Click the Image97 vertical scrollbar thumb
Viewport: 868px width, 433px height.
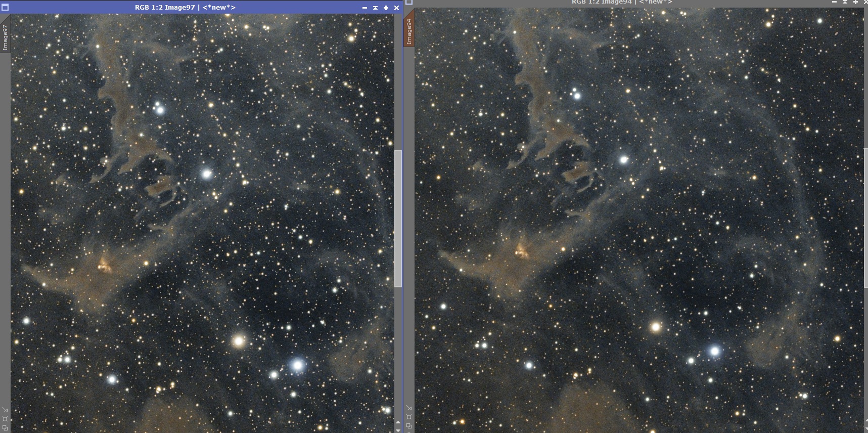398,218
